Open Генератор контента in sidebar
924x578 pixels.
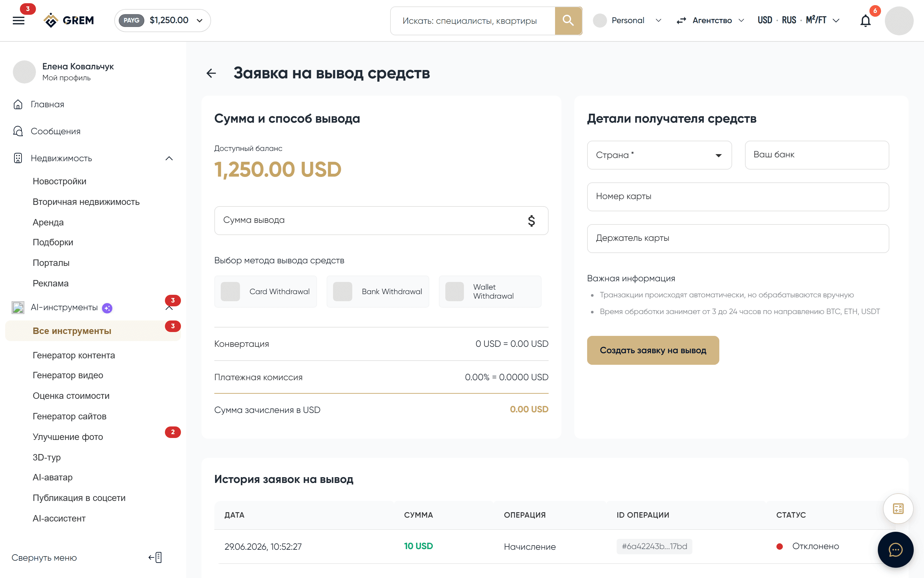[74, 355]
